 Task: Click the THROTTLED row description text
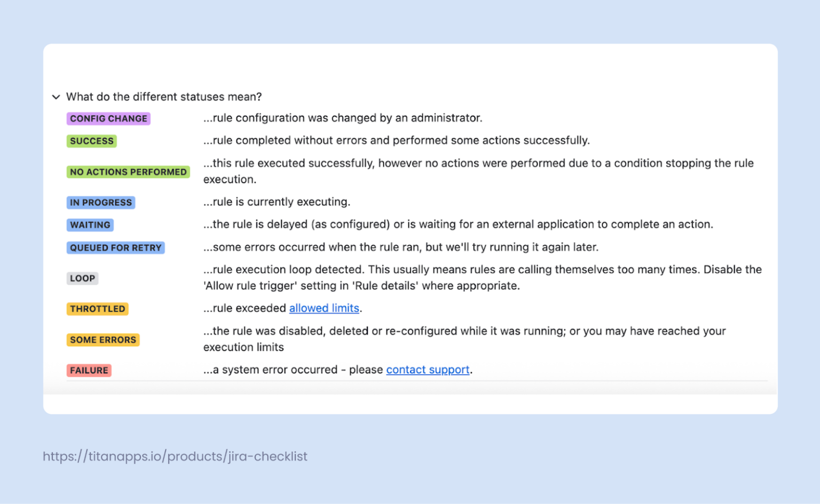point(245,308)
